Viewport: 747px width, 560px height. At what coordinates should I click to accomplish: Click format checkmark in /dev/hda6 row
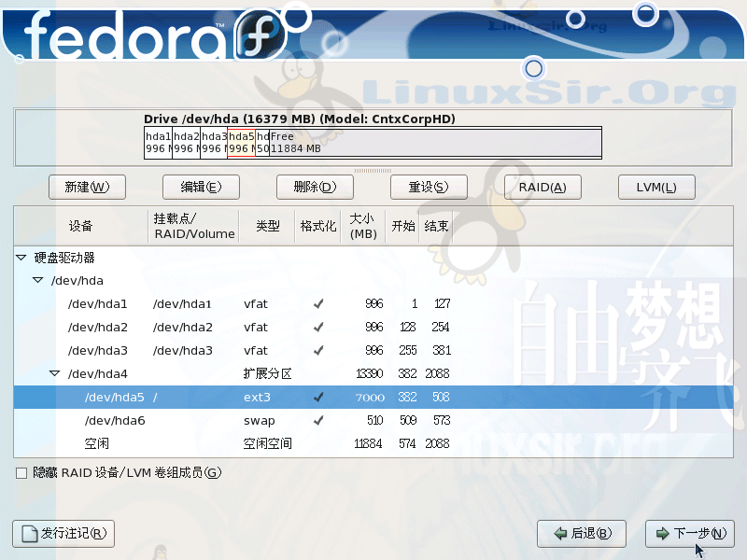coord(318,421)
